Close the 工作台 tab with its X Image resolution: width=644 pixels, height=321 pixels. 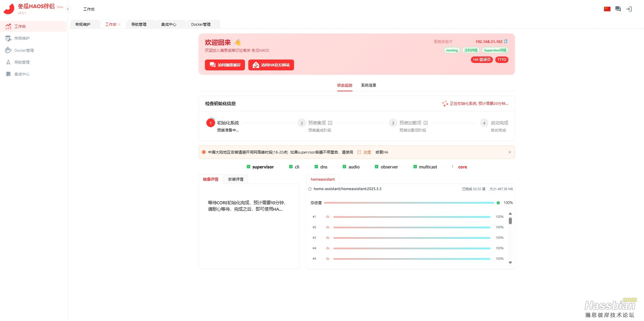point(119,24)
